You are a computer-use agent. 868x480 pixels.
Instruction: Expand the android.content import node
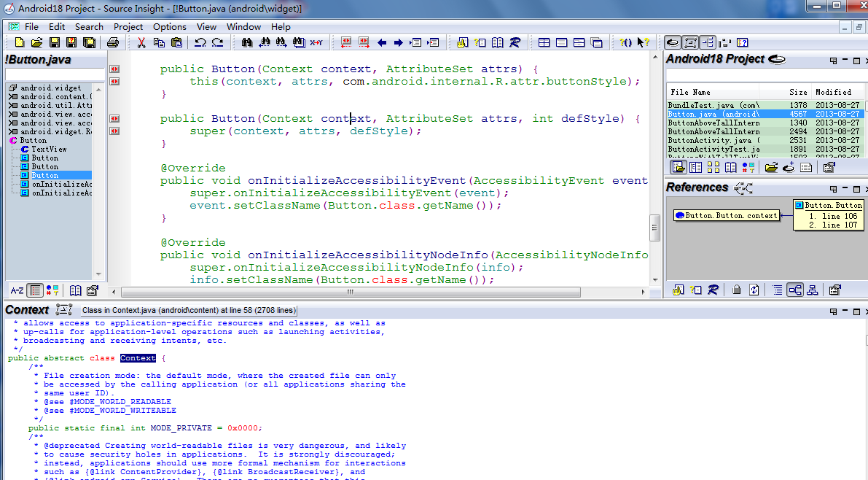[12, 96]
